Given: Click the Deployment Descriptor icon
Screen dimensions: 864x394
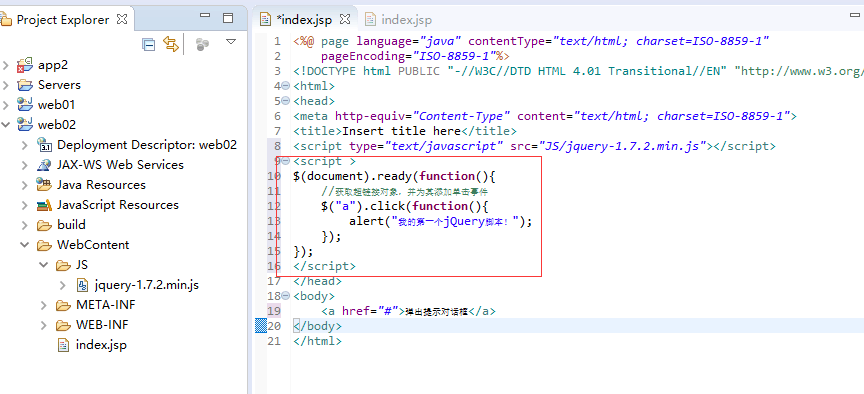Looking at the screenshot, I should (x=44, y=145).
